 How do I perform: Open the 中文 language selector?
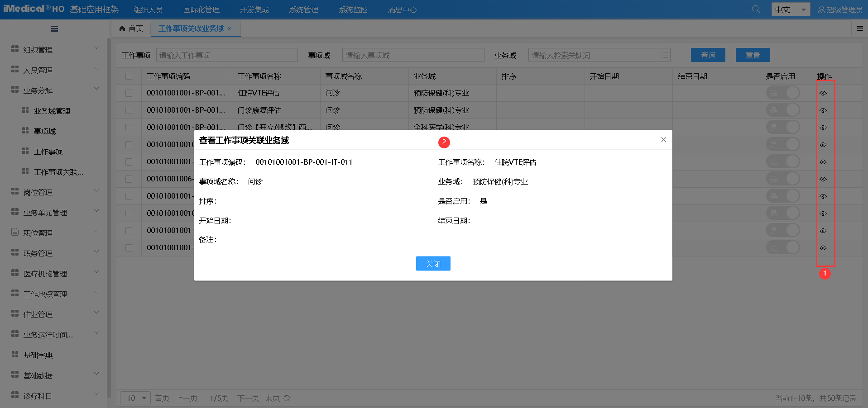790,9
